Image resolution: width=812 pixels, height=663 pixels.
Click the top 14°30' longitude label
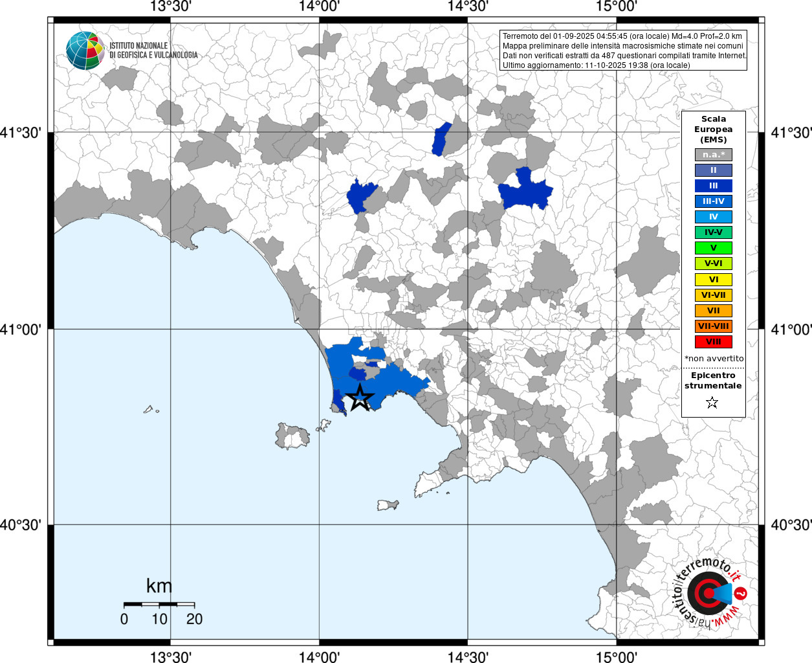coord(467,6)
